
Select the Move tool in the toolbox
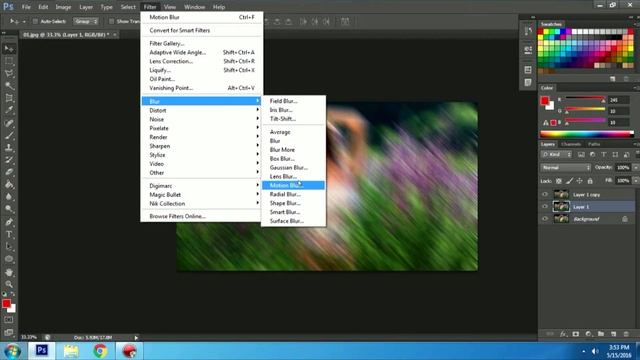click(x=9, y=49)
